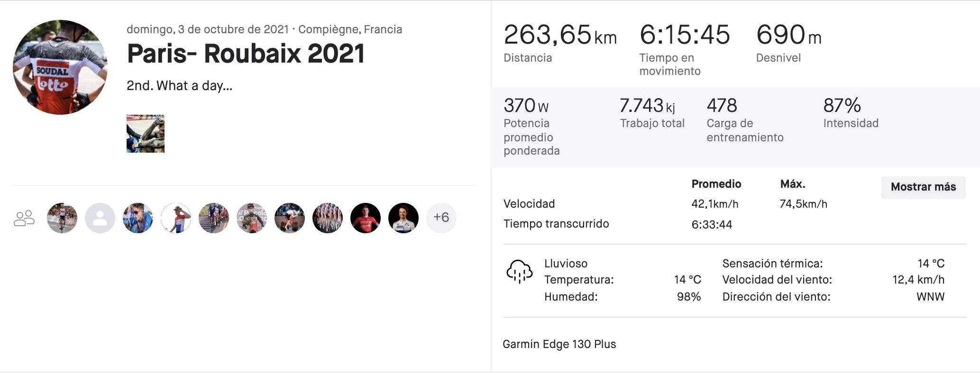
Task: Click the Garmin Edge 130 Plus device name
Action: [559, 344]
